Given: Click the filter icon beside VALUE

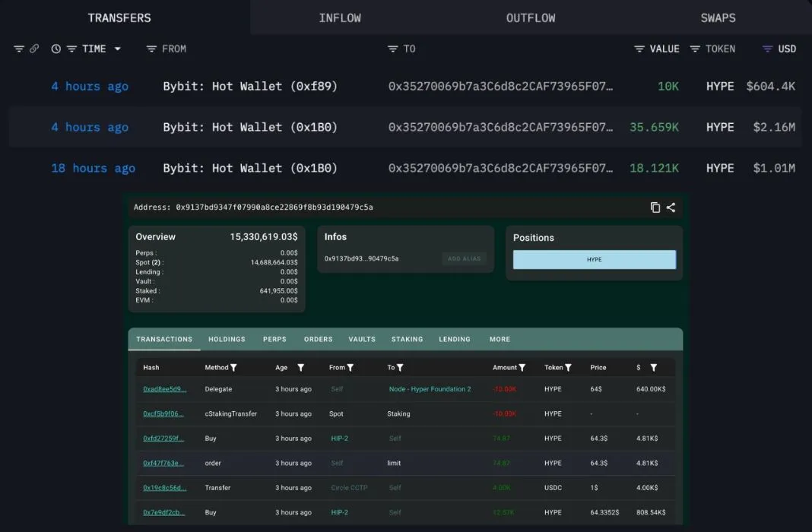Looking at the screenshot, I should (x=639, y=49).
